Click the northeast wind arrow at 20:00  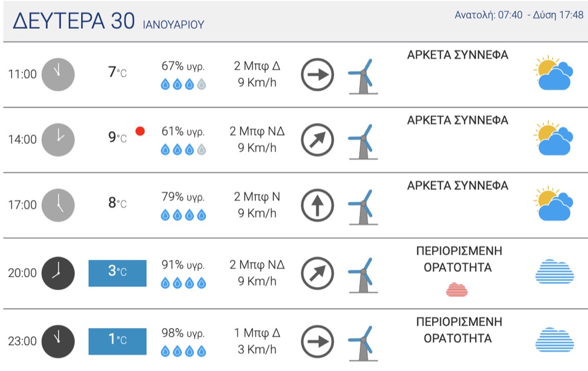point(318,273)
